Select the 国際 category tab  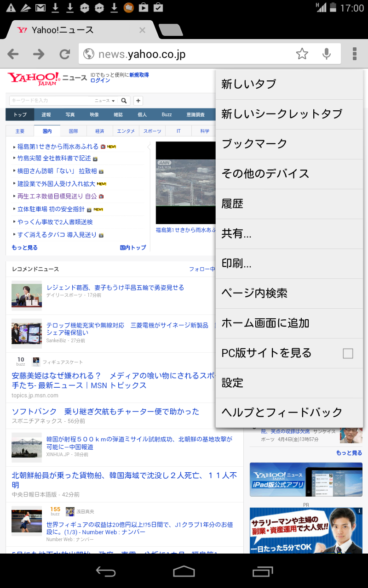click(73, 131)
